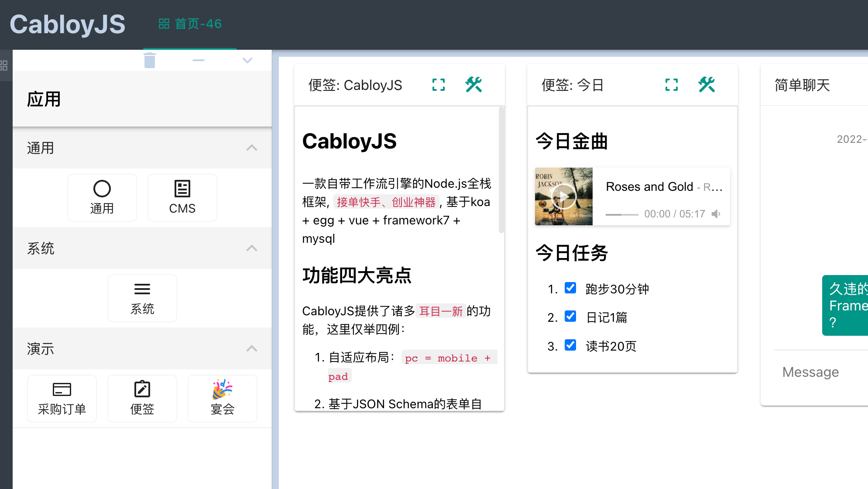Open the 系统 app tile with menu icon

coord(142,298)
